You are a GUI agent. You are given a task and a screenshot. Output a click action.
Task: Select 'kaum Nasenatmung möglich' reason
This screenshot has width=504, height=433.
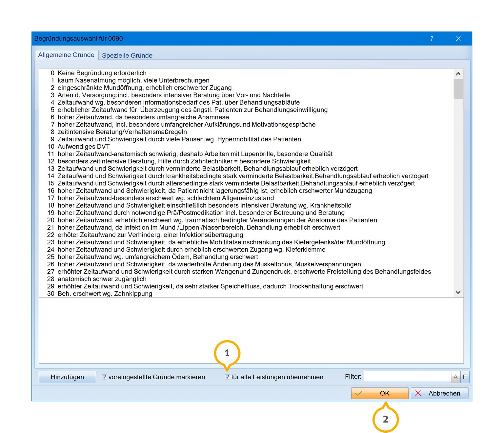[x=246, y=80]
